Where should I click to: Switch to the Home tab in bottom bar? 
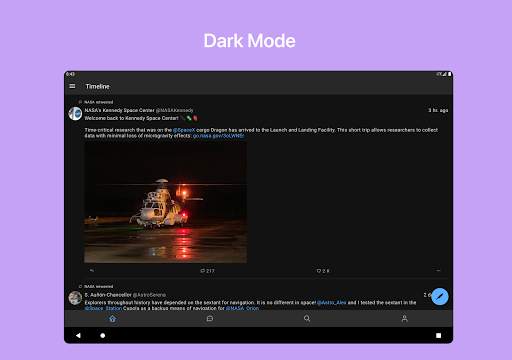pos(113,319)
